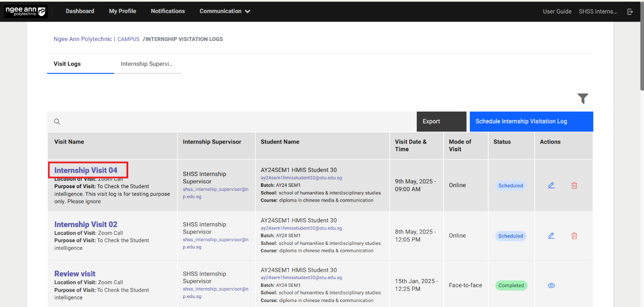Switch to the Internship Supervi... tab

point(147,64)
